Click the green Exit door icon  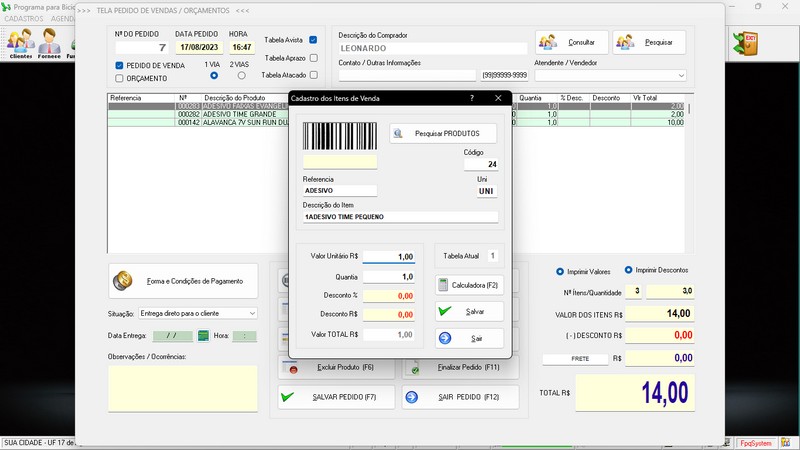click(747, 43)
